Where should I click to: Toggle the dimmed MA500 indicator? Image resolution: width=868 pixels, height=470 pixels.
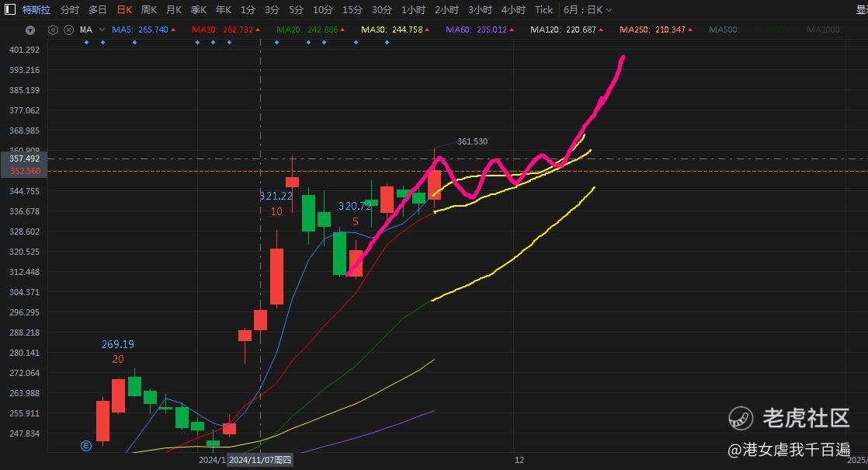coord(724,30)
